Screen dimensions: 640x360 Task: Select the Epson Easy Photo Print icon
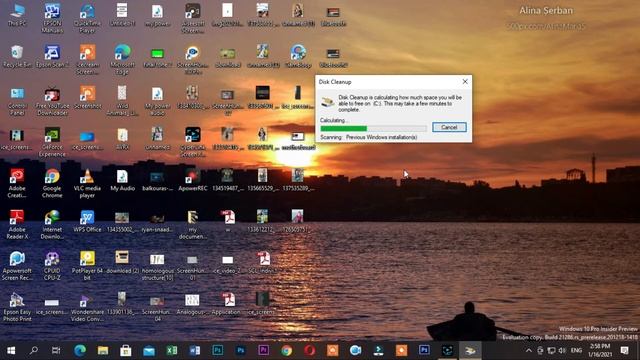[17, 307]
